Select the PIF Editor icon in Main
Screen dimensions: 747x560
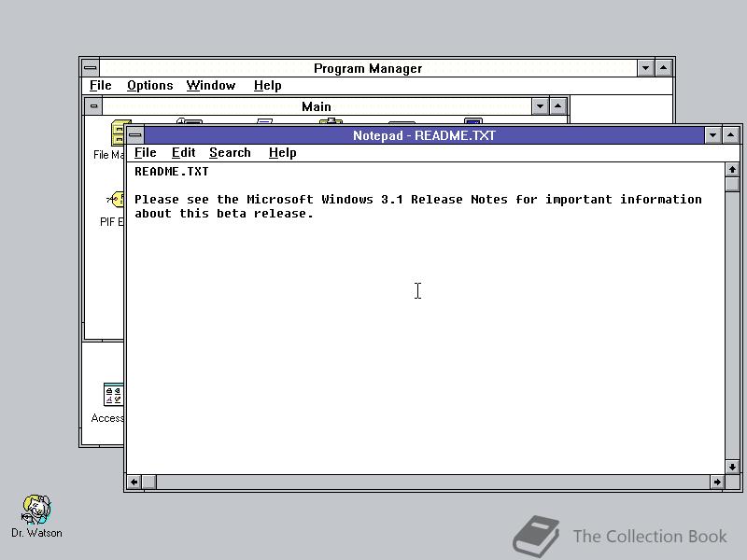(x=115, y=200)
